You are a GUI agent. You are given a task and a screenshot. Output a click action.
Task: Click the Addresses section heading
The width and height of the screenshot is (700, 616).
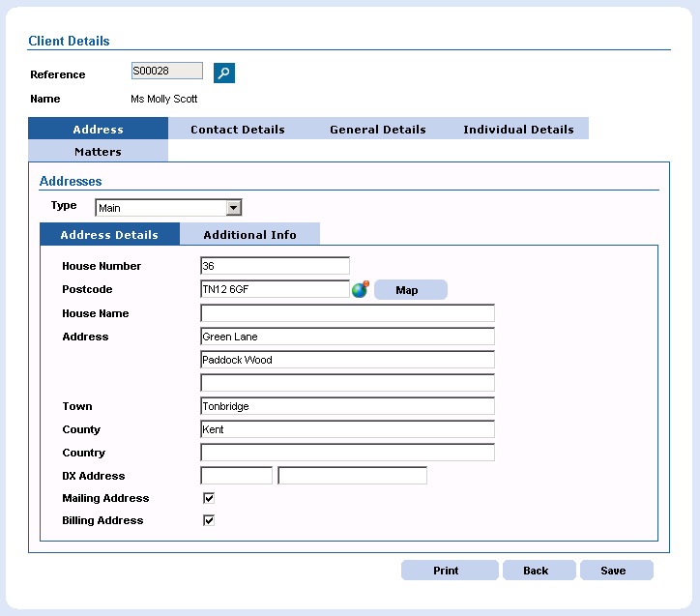point(71,181)
